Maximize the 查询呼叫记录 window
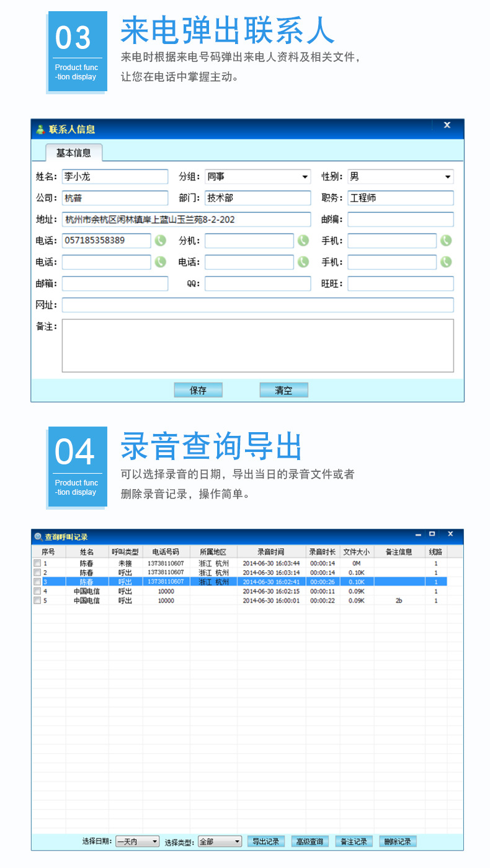The width and height of the screenshot is (490, 868). click(432, 534)
